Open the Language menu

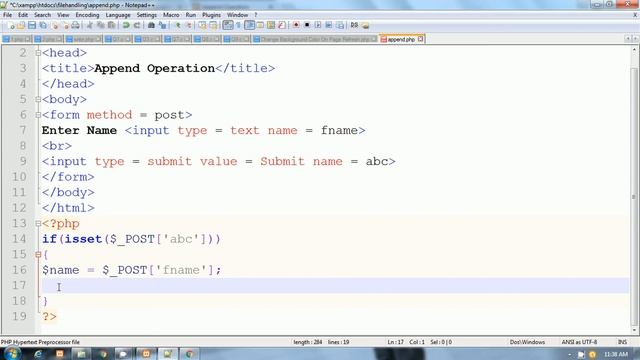tap(118, 15)
